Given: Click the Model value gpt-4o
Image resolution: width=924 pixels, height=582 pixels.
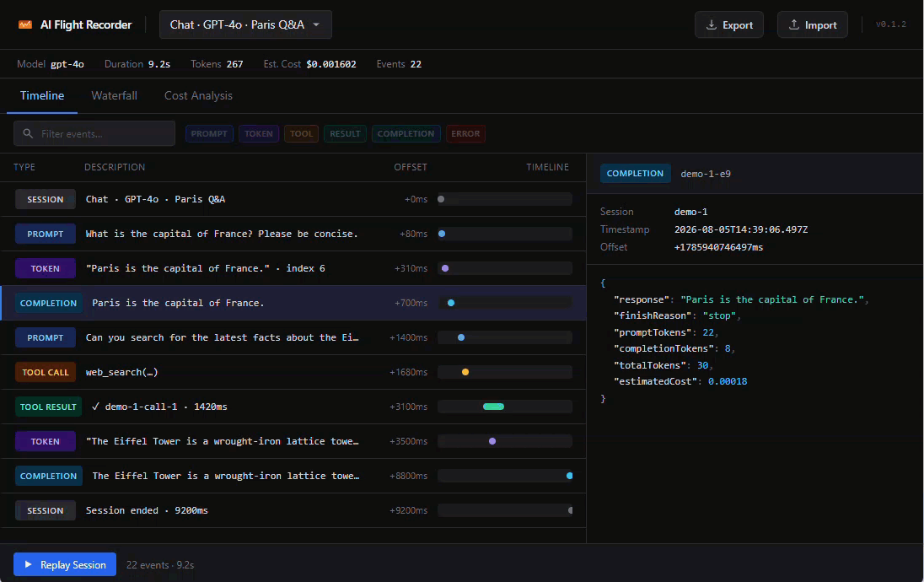Looking at the screenshot, I should coord(67,64).
